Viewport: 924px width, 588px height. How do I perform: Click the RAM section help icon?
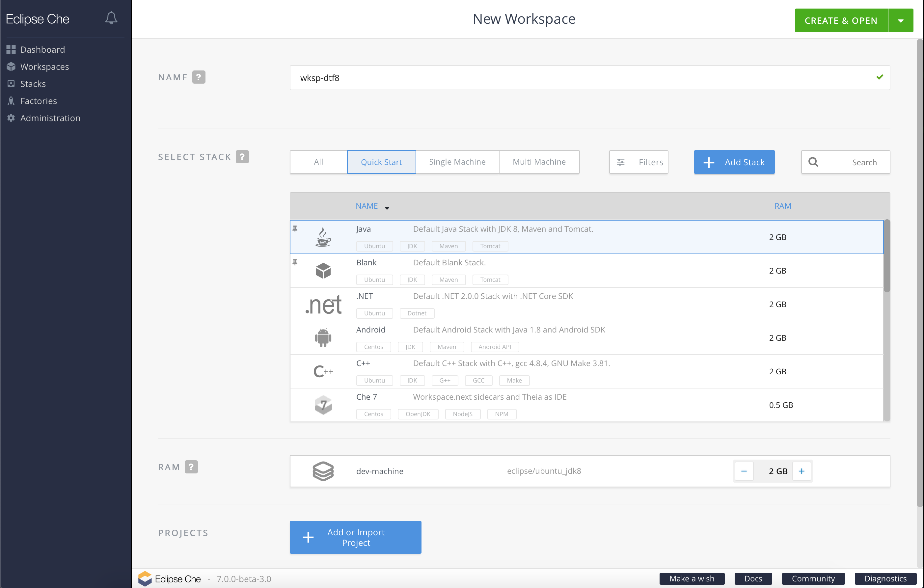191,467
